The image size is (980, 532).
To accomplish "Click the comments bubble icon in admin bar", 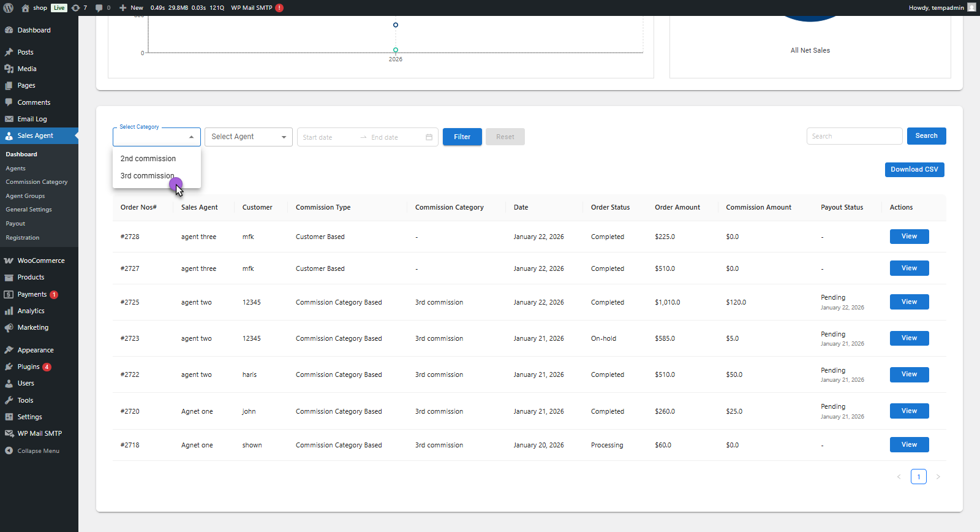I will click(99, 8).
